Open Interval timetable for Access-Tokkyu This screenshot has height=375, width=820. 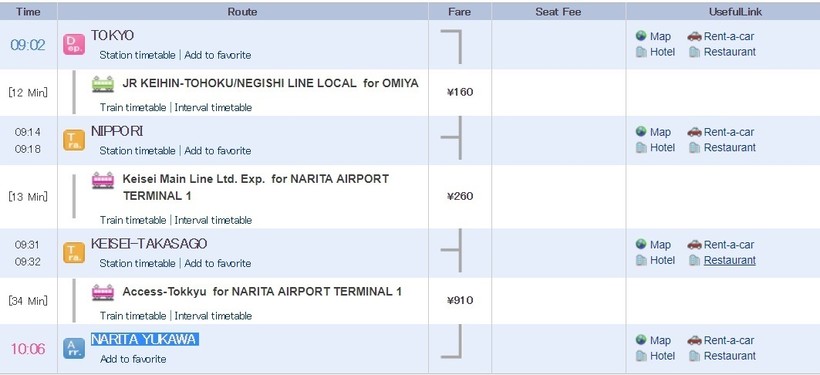click(x=213, y=316)
